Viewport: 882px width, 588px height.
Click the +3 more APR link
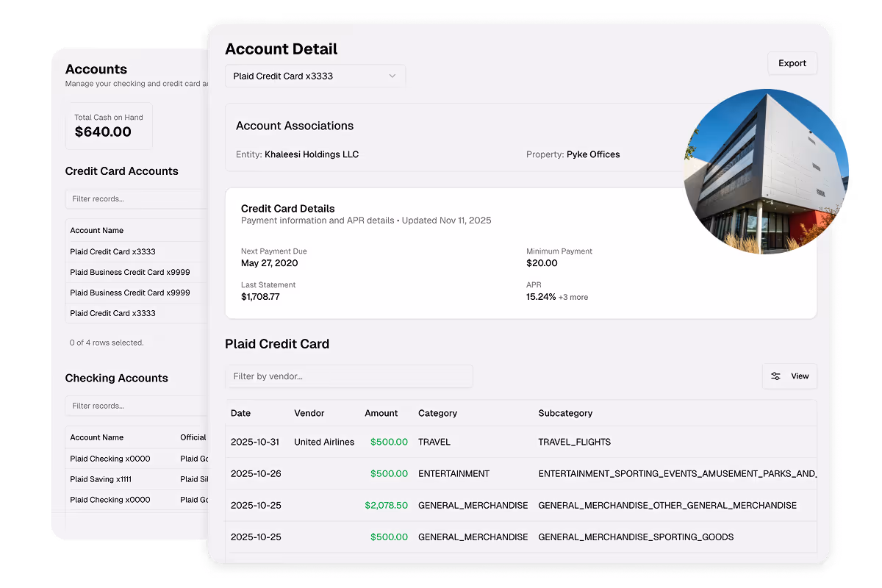(x=573, y=298)
